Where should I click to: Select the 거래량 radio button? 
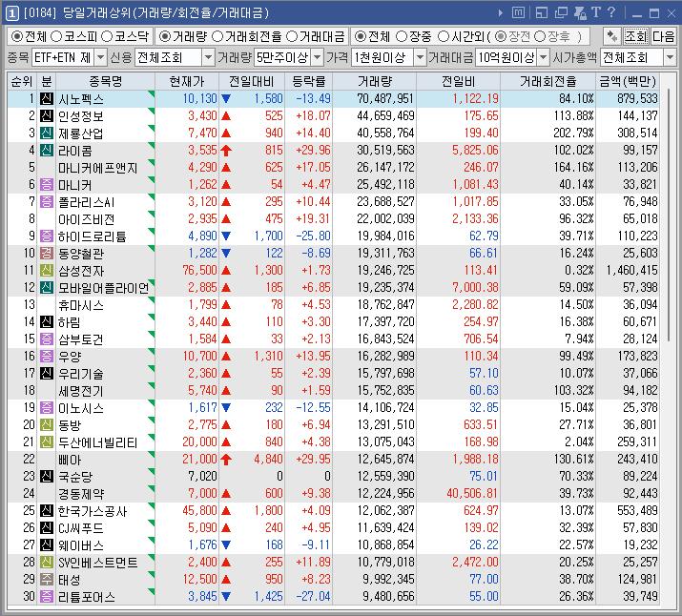[165, 36]
